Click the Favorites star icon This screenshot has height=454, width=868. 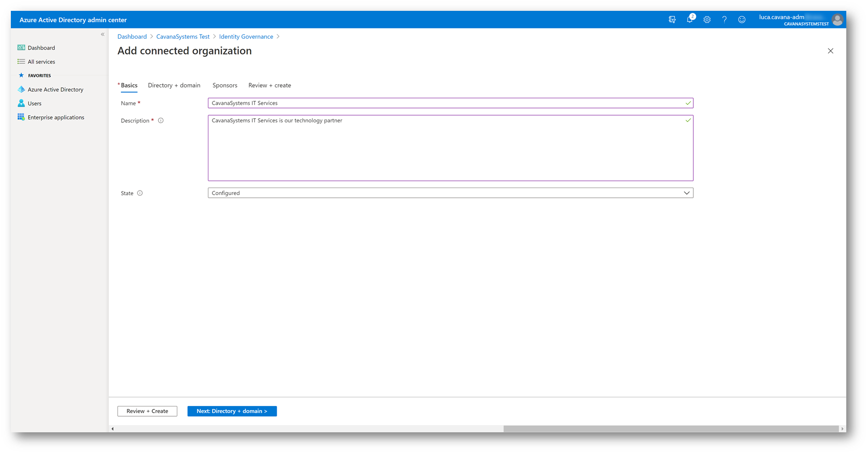click(21, 75)
